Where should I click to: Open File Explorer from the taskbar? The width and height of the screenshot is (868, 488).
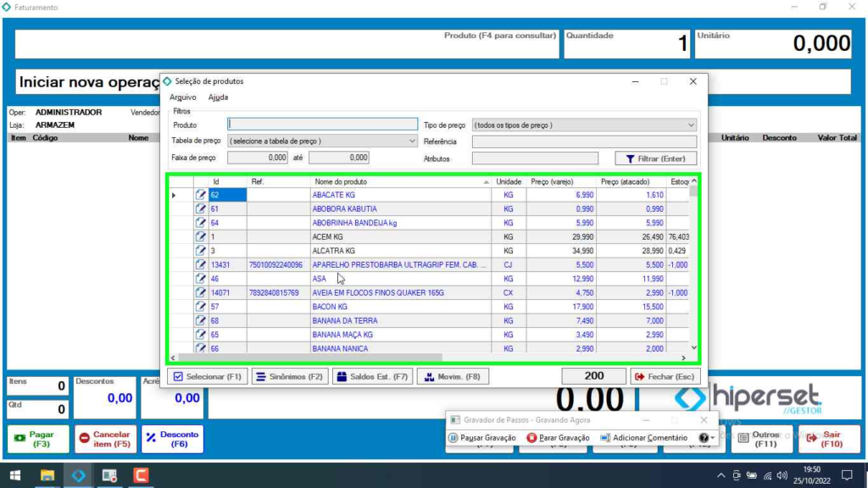pyautogui.click(x=47, y=475)
